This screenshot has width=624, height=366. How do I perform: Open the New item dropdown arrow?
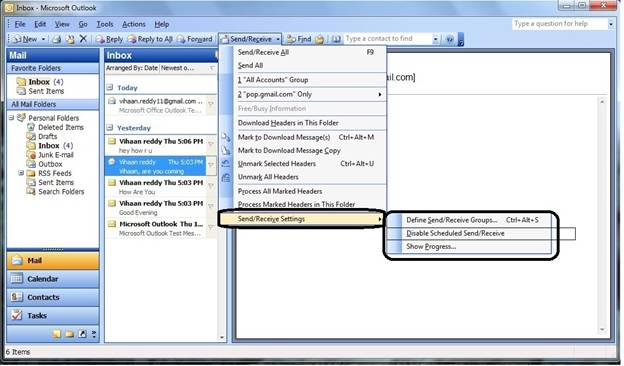pyautogui.click(x=43, y=39)
